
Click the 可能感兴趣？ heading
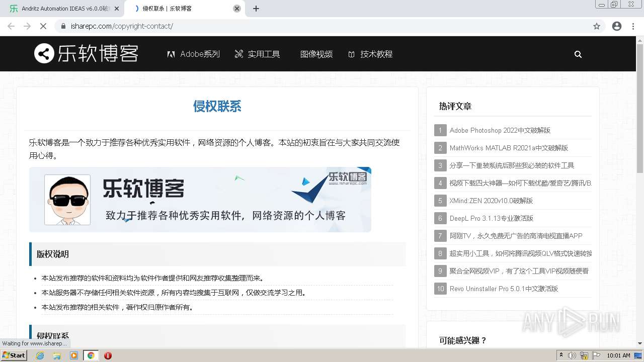tap(463, 340)
